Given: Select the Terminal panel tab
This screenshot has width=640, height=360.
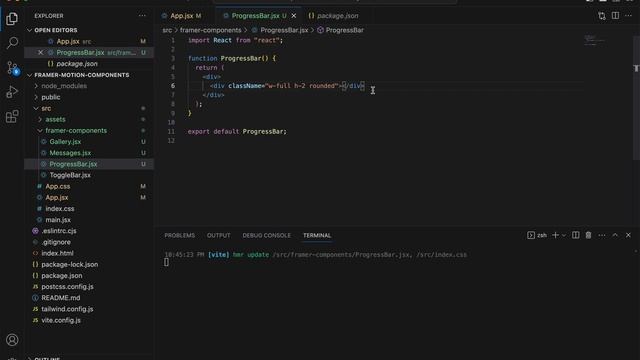Looking at the screenshot, I should (x=317, y=236).
